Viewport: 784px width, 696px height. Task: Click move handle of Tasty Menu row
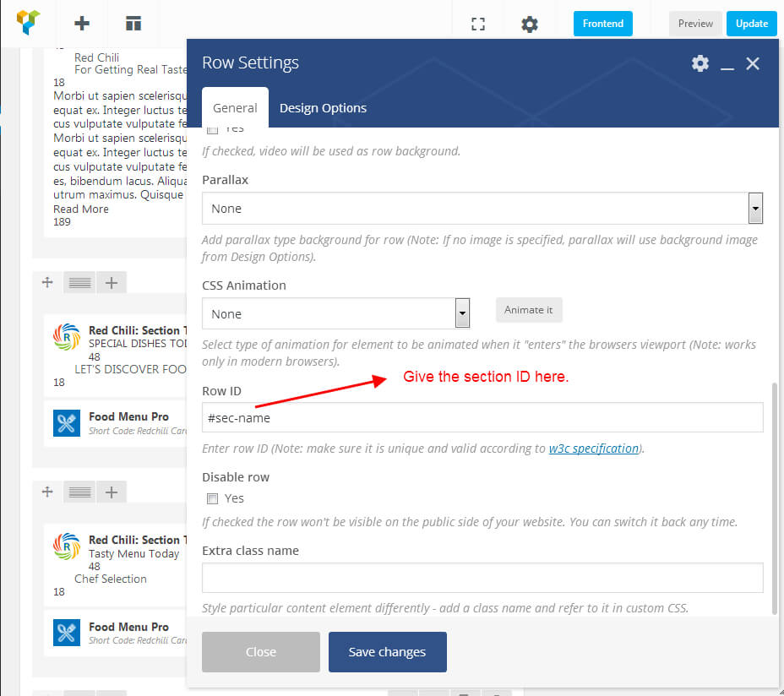pyautogui.click(x=47, y=492)
